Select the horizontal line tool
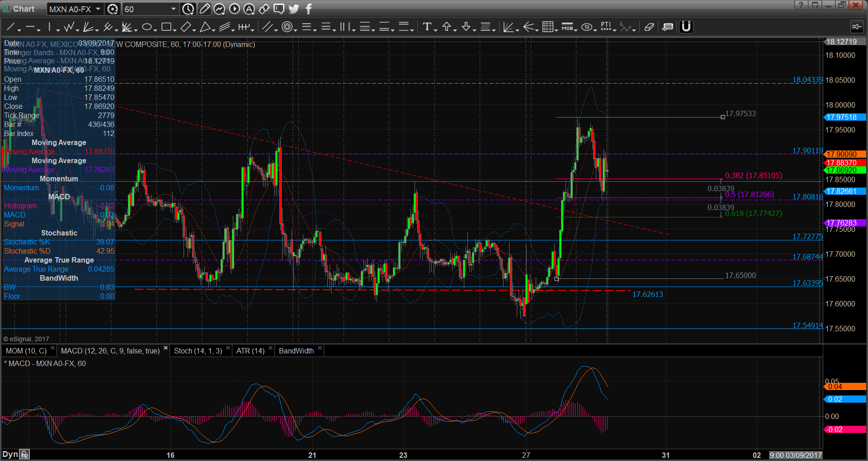Screen dimensions: 868x461 point(30,27)
